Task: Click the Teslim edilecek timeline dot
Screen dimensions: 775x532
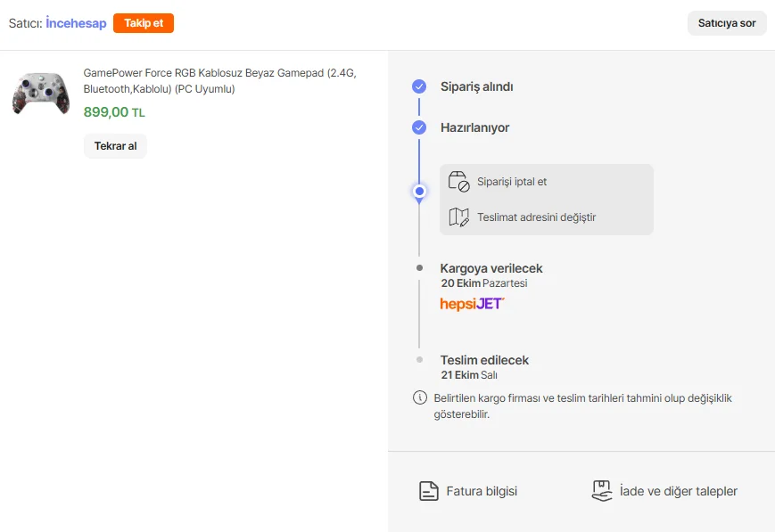Action: click(419, 359)
